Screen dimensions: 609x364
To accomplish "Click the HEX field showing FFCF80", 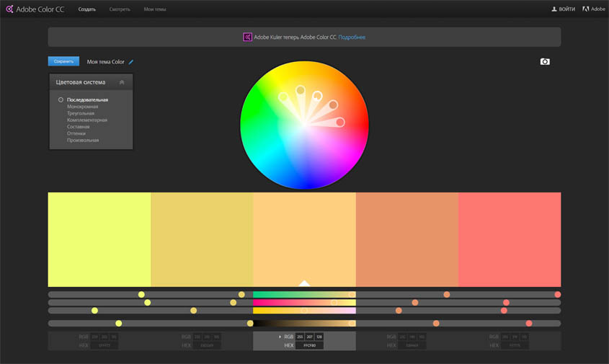I will coord(310,345).
